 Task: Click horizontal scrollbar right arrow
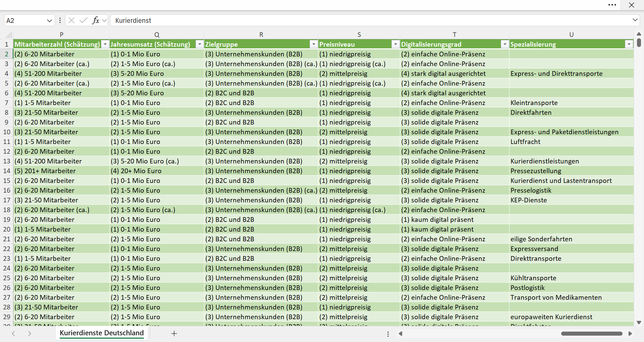[x=630, y=334]
